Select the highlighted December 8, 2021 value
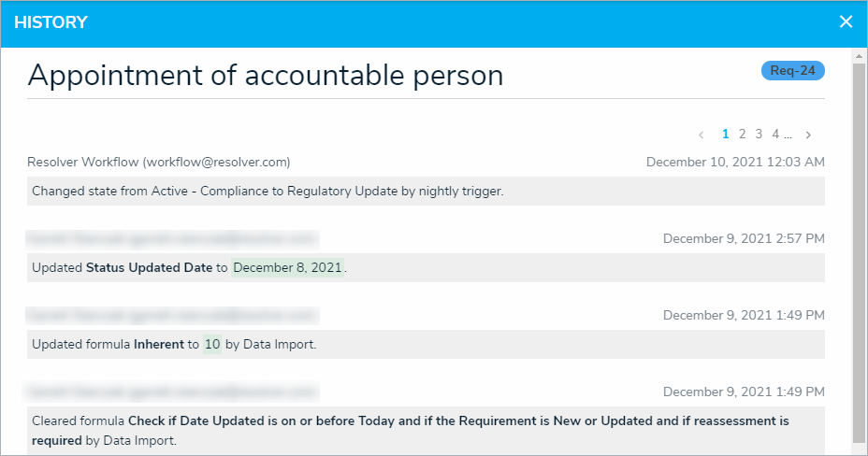The height and width of the screenshot is (456, 868). point(287,267)
